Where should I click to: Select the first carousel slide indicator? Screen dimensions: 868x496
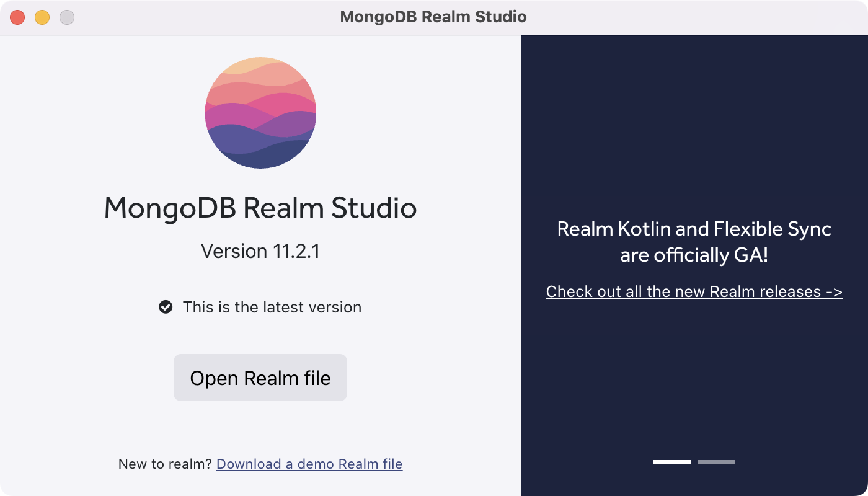point(672,462)
